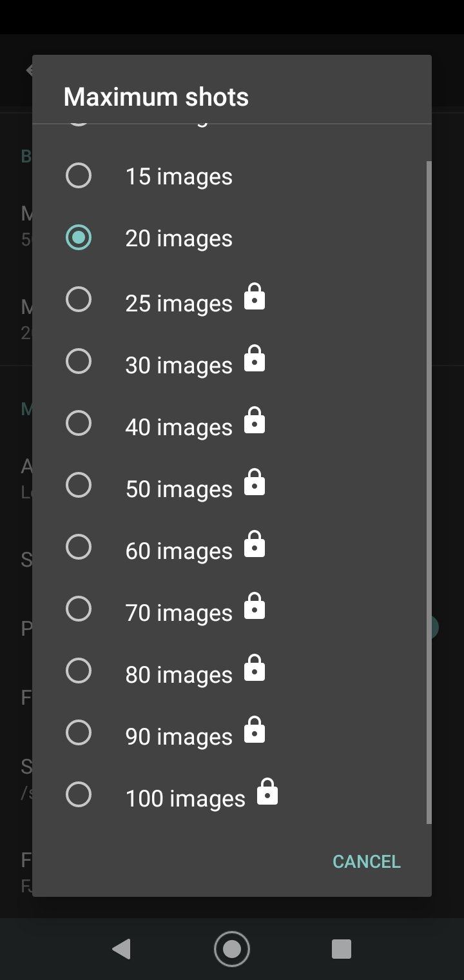Choose the 90 images radio option
This screenshot has height=980, width=464.
(79, 732)
